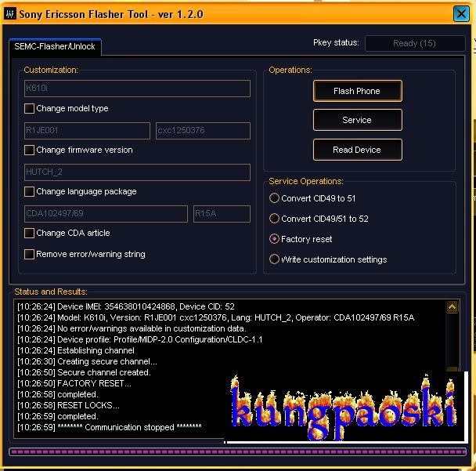476x471 pixels.
Task: Click the app icon in the title bar
Action: [x=10, y=13]
